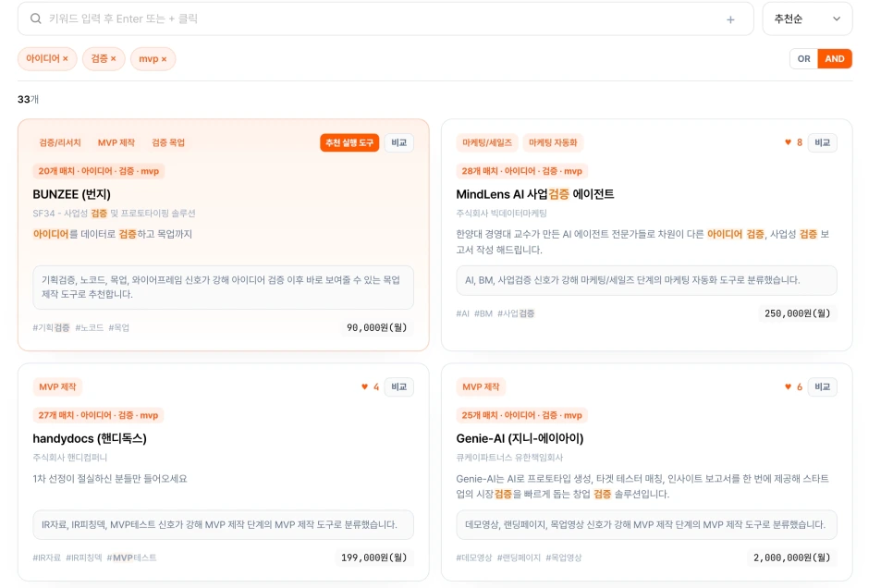Click 28개 매치 badge on MindLens
The width and height of the screenshot is (893, 588).
coord(521,171)
